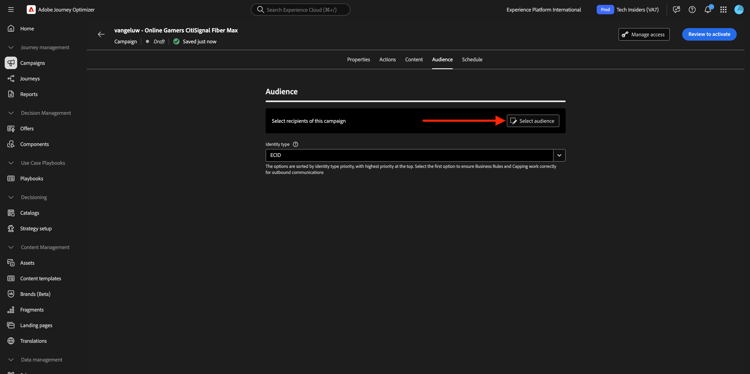Open the Experience Platform International organization switcher
The height and width of the screenshot is (374, 750).
[x=544, y=10]
